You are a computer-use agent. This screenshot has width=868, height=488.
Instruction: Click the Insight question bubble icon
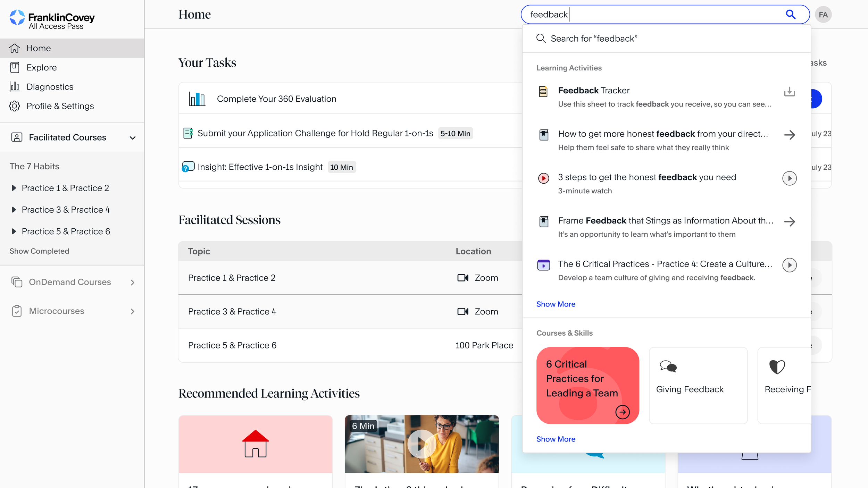(188, 167)
